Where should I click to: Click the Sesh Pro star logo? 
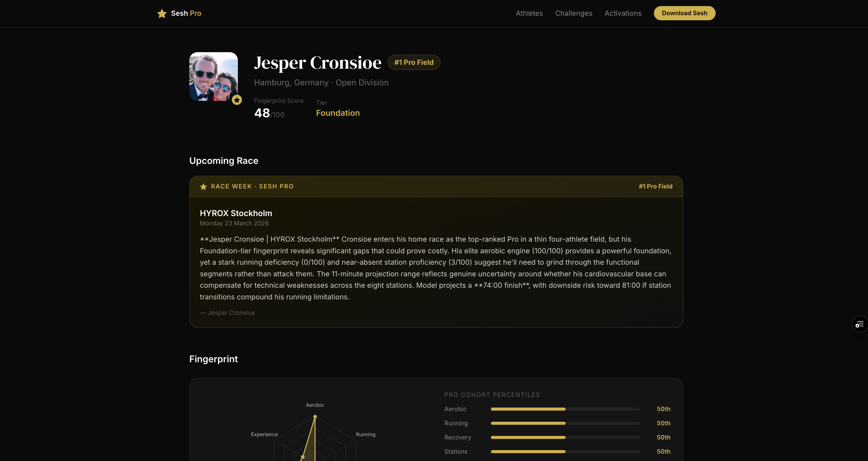162,13
